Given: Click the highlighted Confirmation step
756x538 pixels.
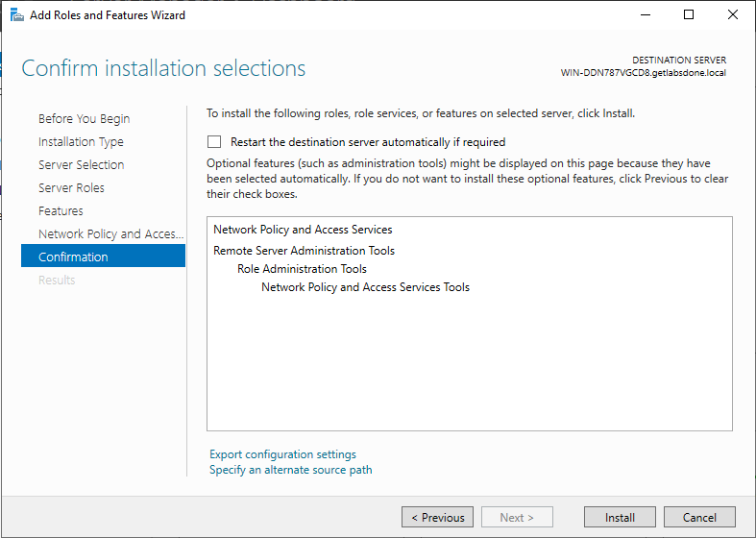Looking at the screenshot, I should click(103, 256).
